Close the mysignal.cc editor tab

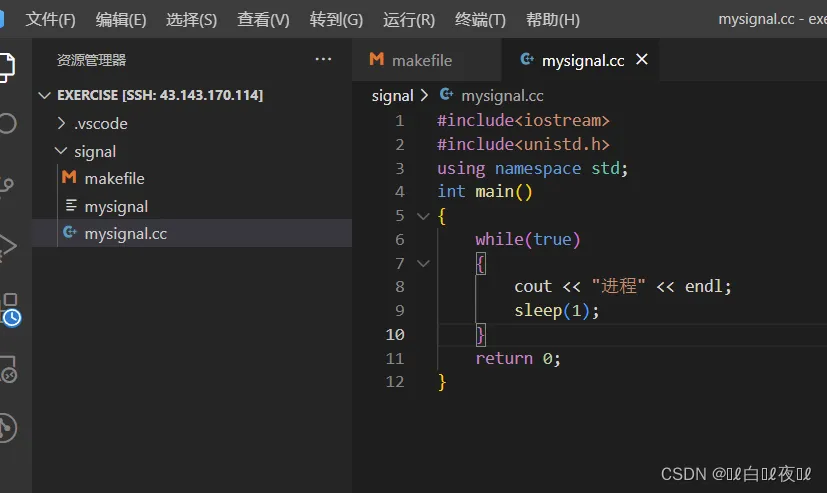point(642,60)
